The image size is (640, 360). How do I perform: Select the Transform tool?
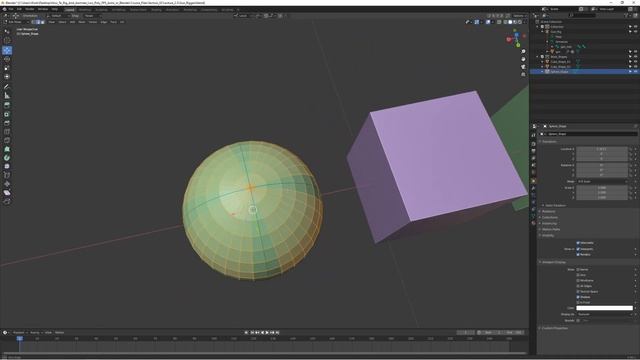click(7, 77)
